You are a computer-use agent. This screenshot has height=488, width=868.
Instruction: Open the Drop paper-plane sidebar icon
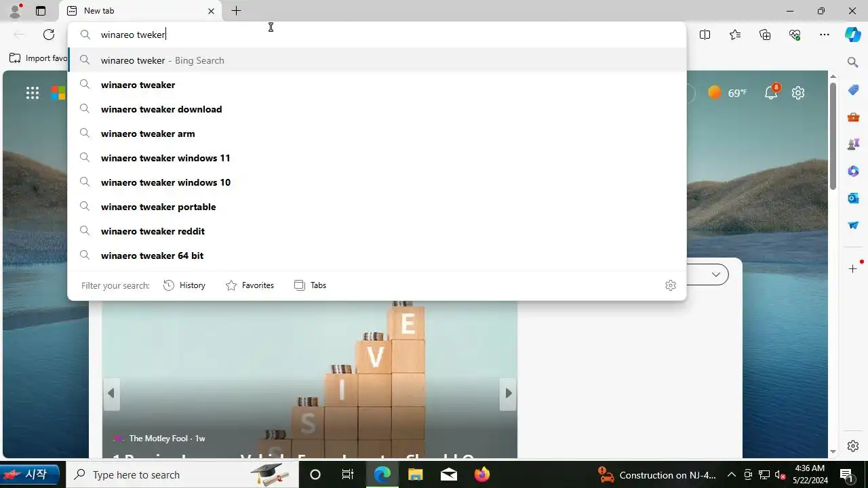point(853,225)
